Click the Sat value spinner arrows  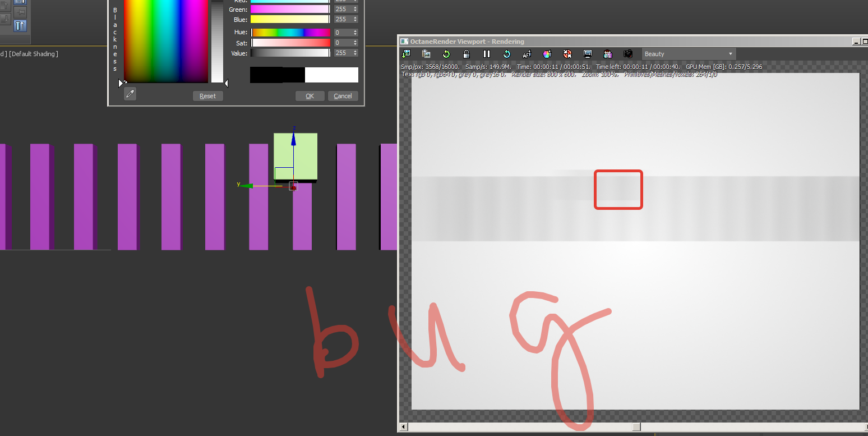coord(355,43)
